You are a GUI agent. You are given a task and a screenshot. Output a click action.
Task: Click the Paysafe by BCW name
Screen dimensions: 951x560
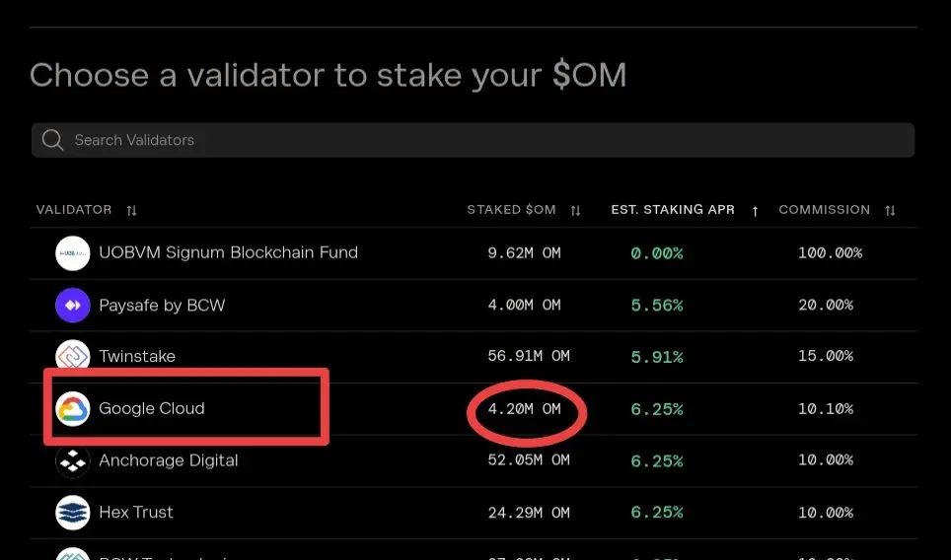162,305
